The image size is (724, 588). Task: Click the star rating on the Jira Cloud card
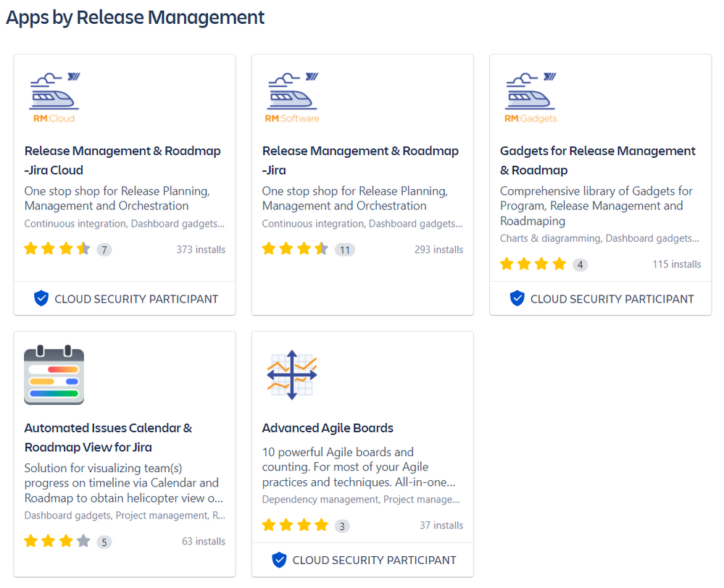pyautogui.click(x=57, y=249)
